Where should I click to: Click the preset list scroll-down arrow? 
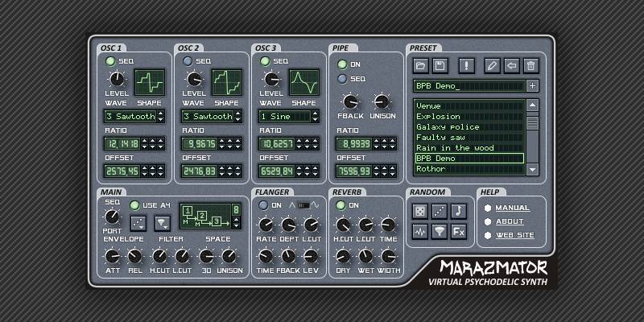click(532, 169)
